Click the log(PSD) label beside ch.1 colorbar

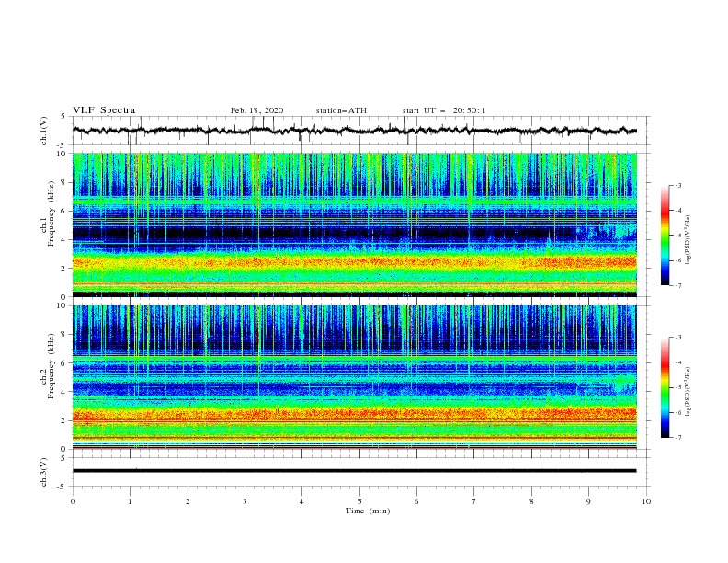coord(689,240)
